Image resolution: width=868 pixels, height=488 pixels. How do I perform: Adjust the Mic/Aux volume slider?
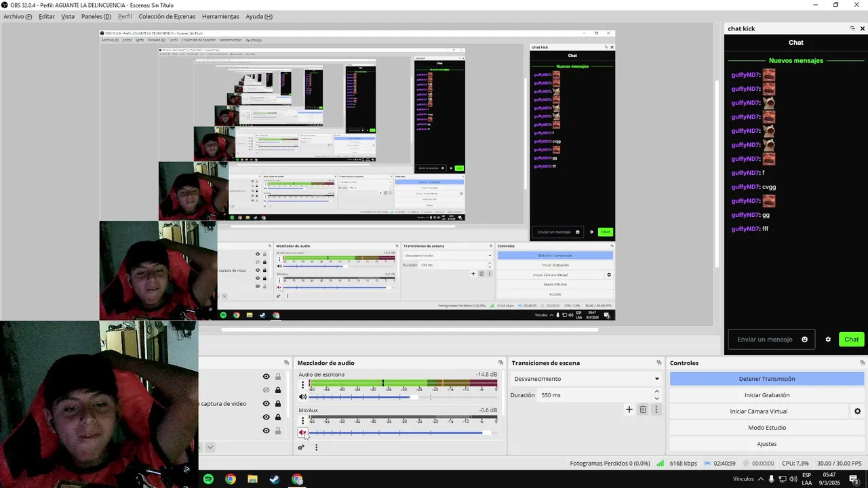(x=403, y=432)
